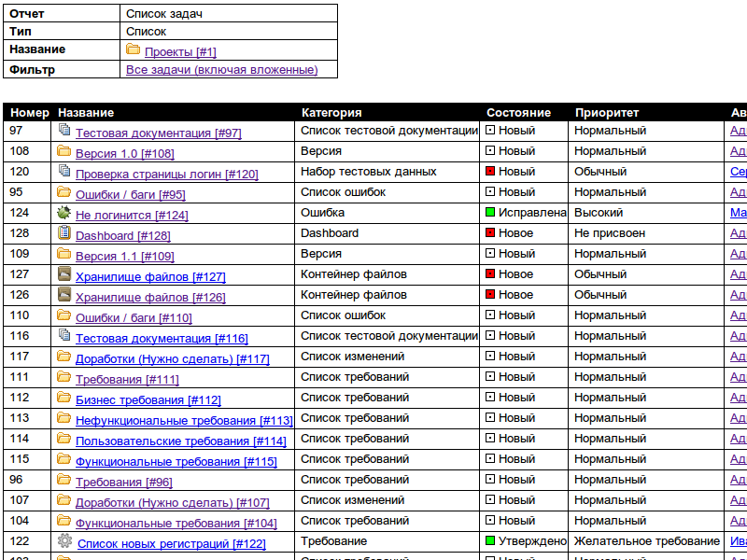Sort by the Приоритет column header
This screenshot has height=560, width=747.
coord(606,113)
